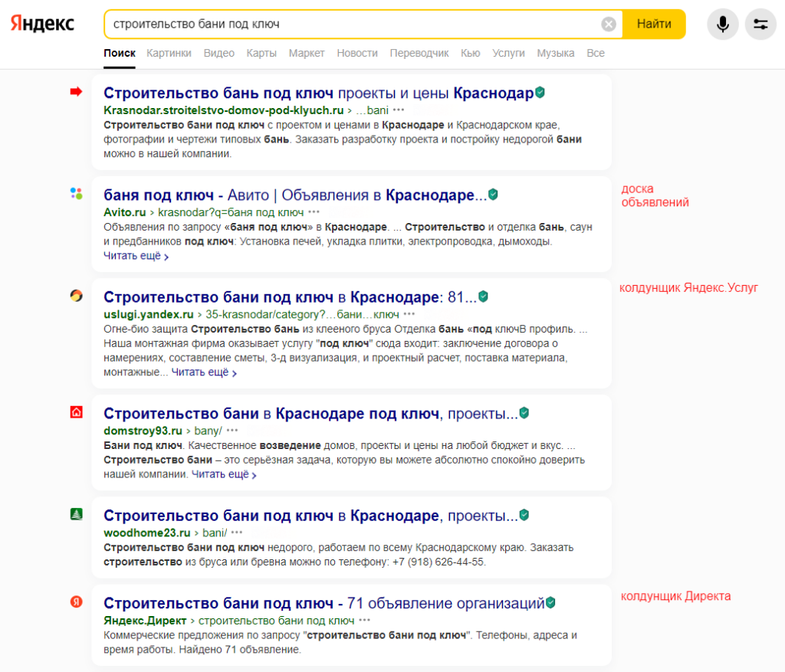
Task: Start voice search with the microphone icon
Action: pyautogui.click(x=722, y=24)
